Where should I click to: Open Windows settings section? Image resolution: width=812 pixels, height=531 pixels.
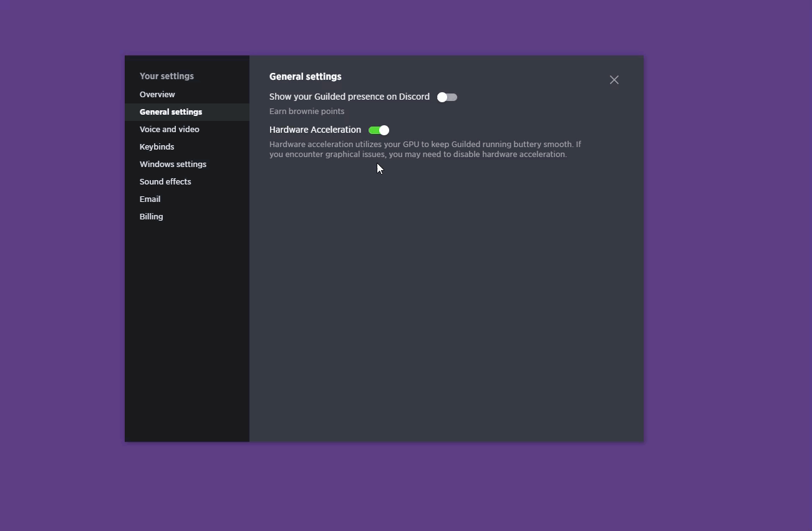(187, 165)
